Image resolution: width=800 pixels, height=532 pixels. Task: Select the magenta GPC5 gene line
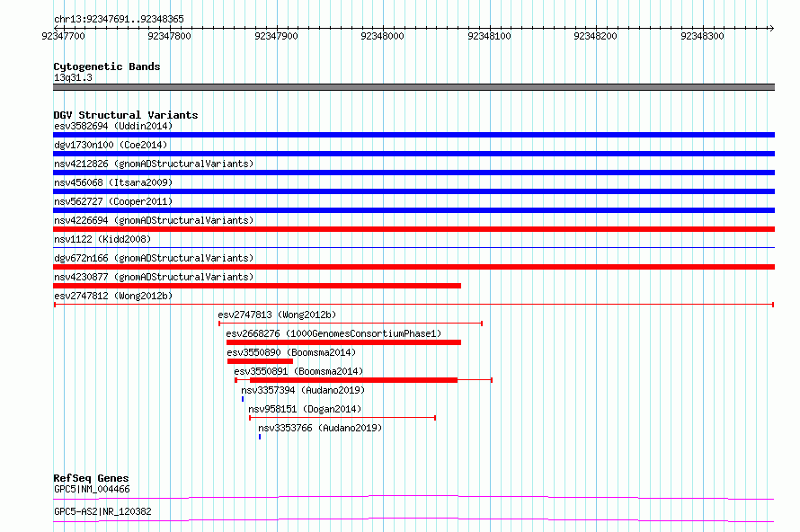[x=413, y=497]
